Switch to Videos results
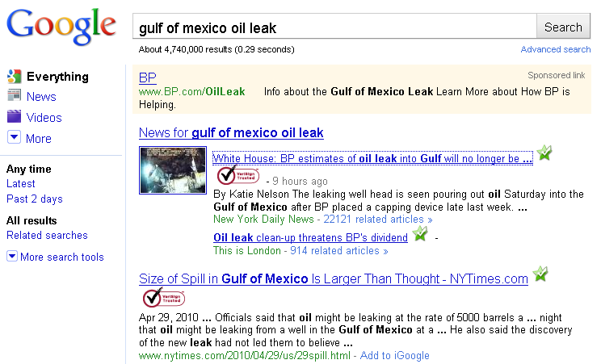Screen dimensions: 601x364 44,118
